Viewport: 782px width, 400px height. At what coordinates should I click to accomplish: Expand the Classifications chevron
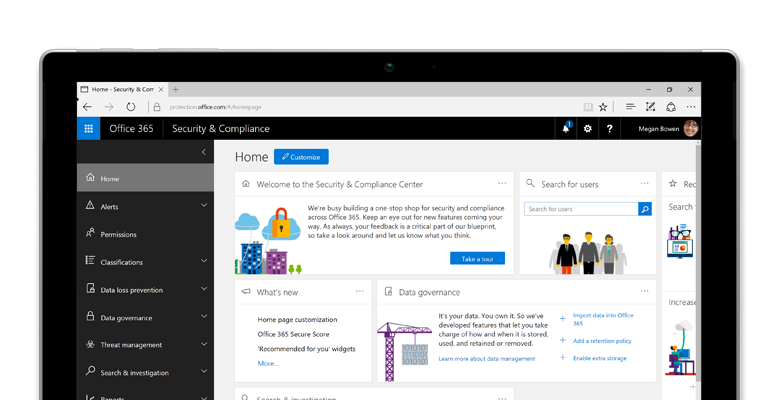[x=203, y=261]
